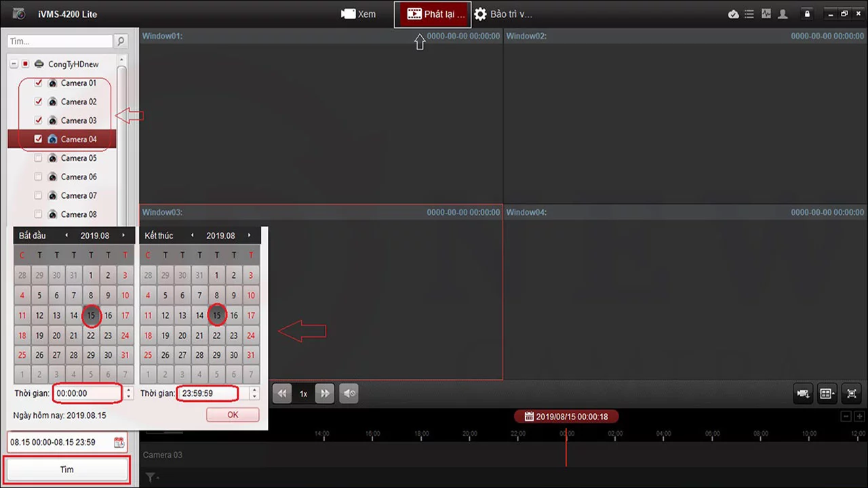Collapse the CongTyHDnew device tree
Screen dimensions: 868x488
[x=14, y=64]
